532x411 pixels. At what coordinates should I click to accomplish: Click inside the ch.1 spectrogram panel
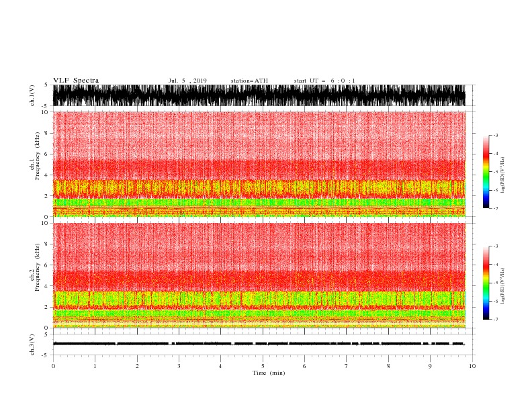tap(259, 164)
